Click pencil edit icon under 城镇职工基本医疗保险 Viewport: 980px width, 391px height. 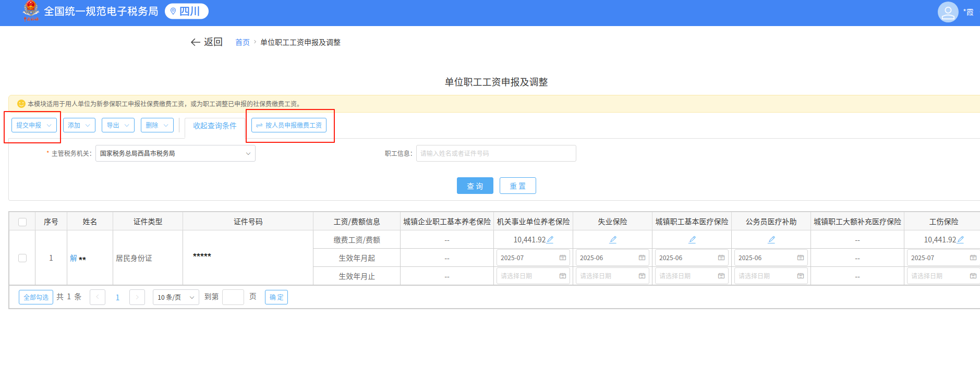(692, 240)
